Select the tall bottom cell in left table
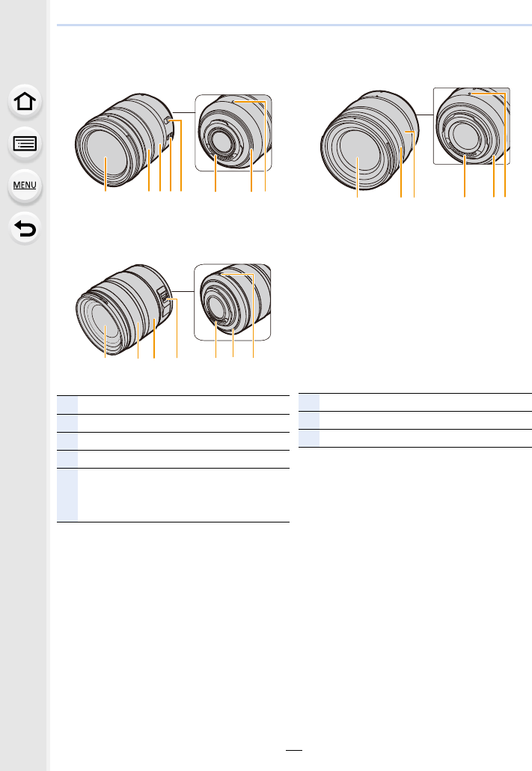The height and width of the screenshot is (771, 532). tap(67, 495)
